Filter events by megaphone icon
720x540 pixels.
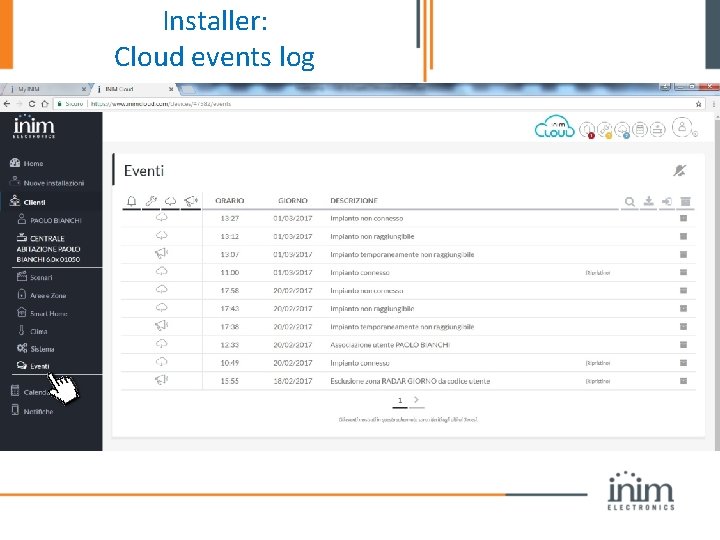(x=191, y=201)
